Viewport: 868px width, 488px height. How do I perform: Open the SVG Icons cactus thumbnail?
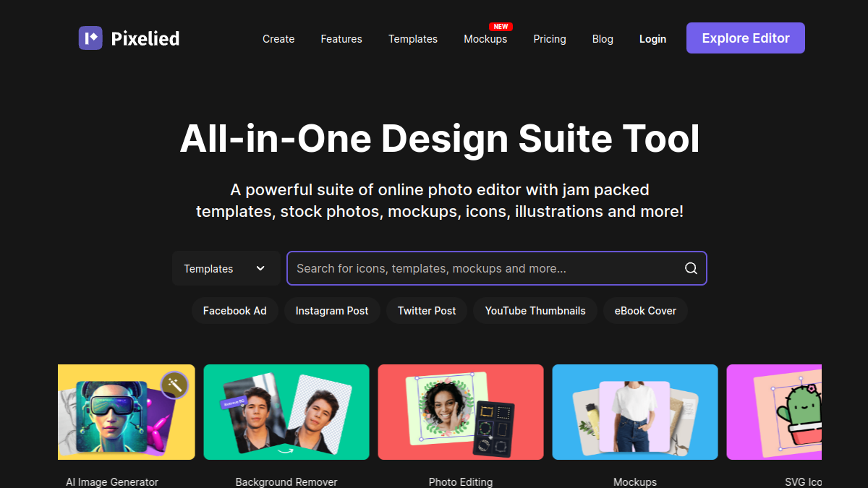tap(774, 412)
